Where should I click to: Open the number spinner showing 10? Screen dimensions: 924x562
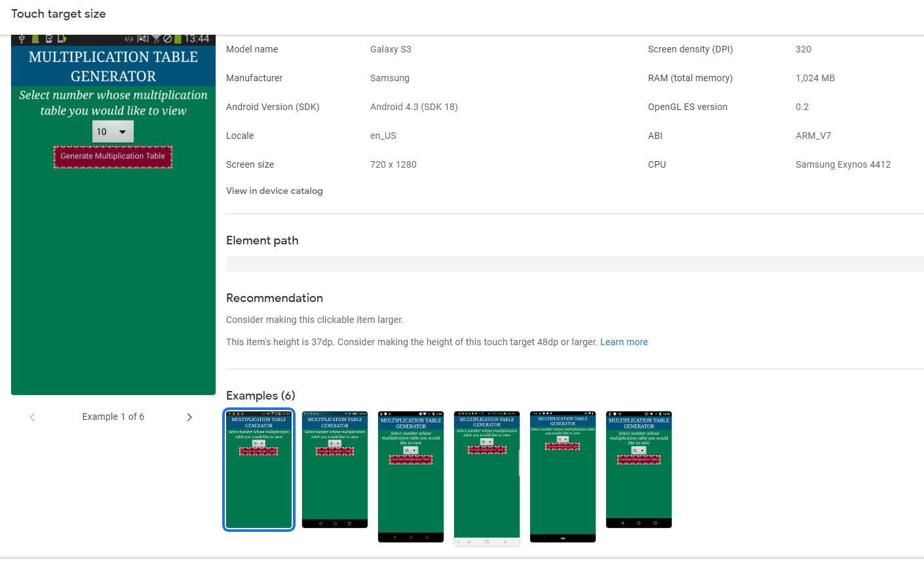[x=113, y=131]
